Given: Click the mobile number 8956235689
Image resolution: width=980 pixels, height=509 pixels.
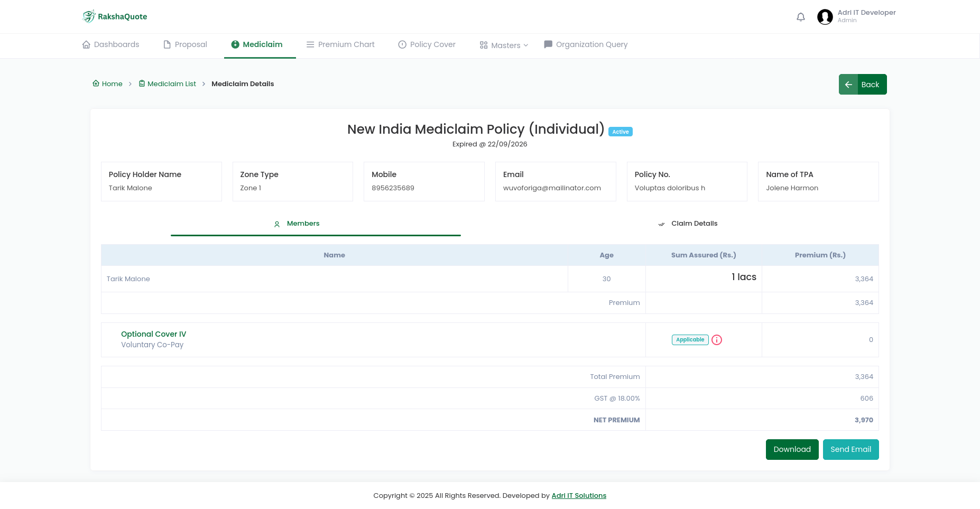Looking at the screenshot, I should tap(393, 188).
